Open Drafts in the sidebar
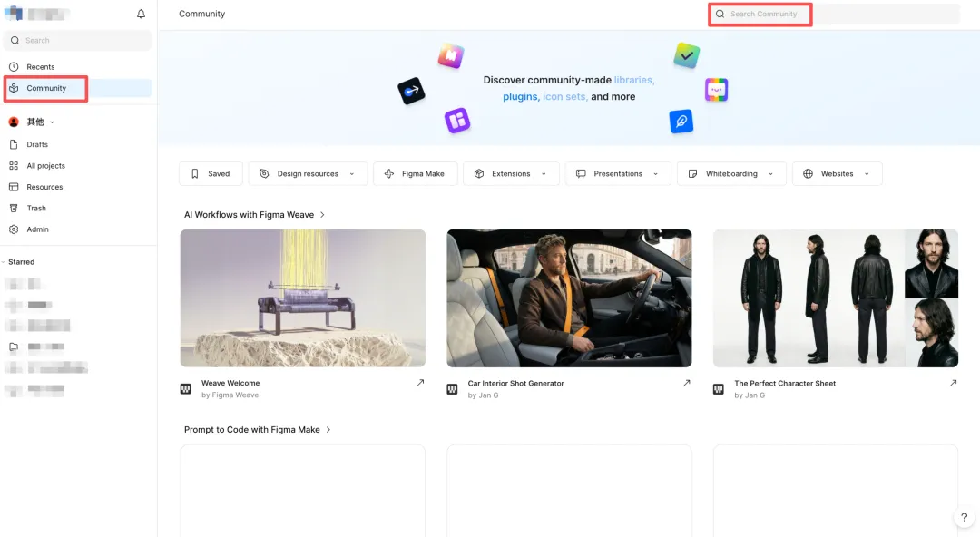 click(78, 144)
